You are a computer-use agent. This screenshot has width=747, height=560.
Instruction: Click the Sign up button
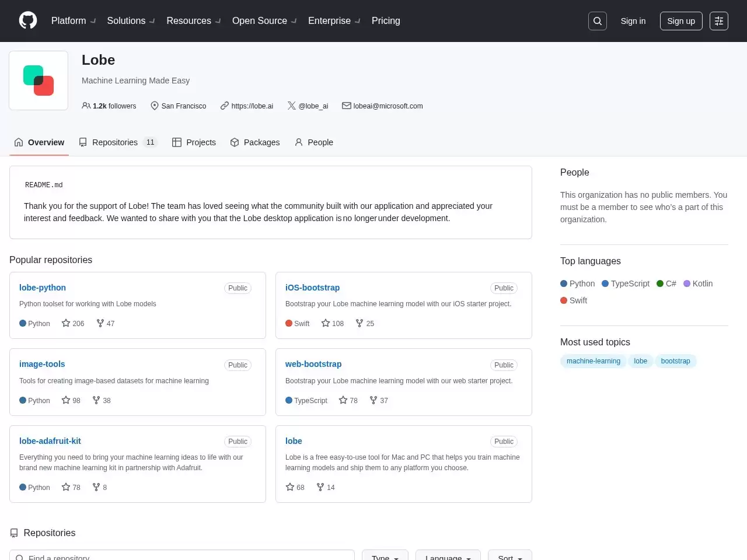coord(681,21)
